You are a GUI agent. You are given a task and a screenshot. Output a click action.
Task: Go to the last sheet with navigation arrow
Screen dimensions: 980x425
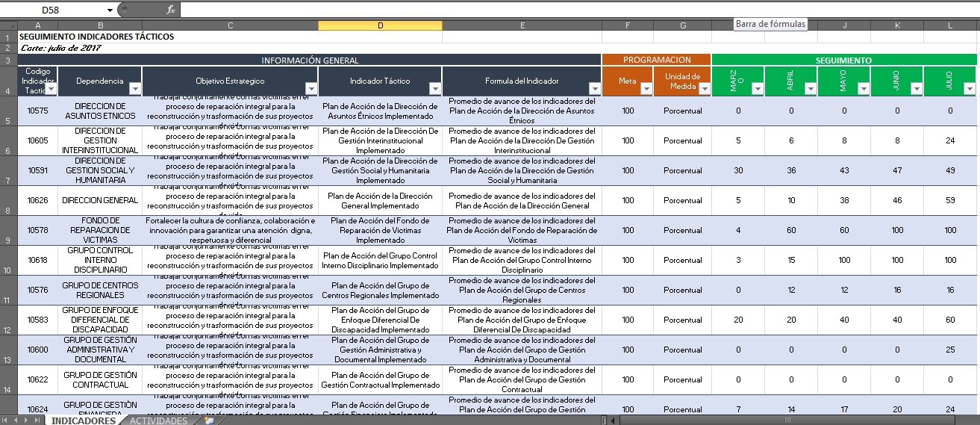click(x=38, y=421)
